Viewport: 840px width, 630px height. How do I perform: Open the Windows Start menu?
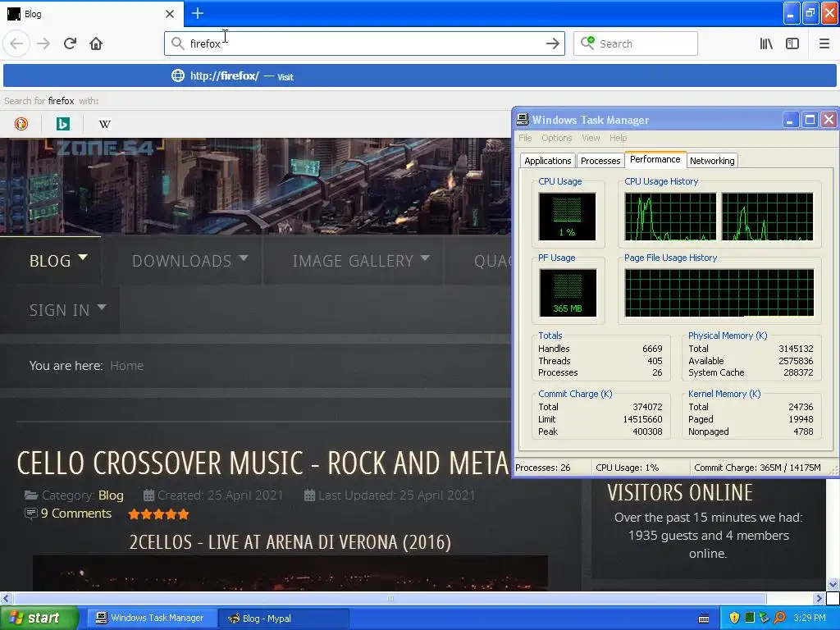click(x=39, y=619)
